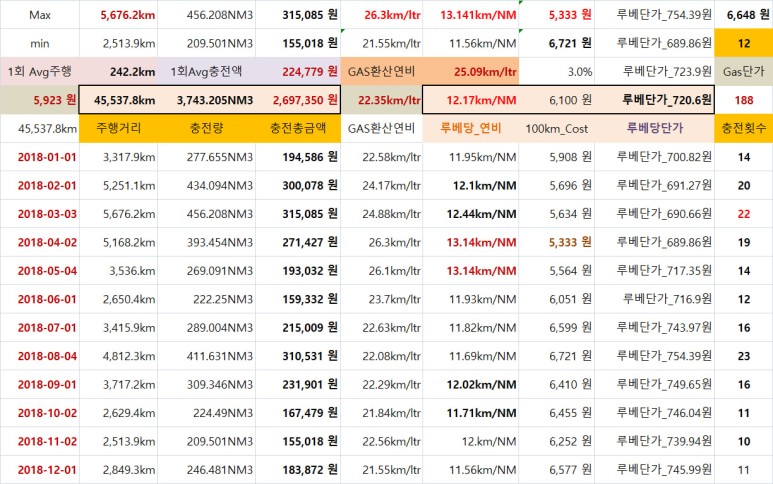Click the 1회Avg충전액 label cell
The height and width of the screenshot is (484, 773).
(x=207, y=71)
